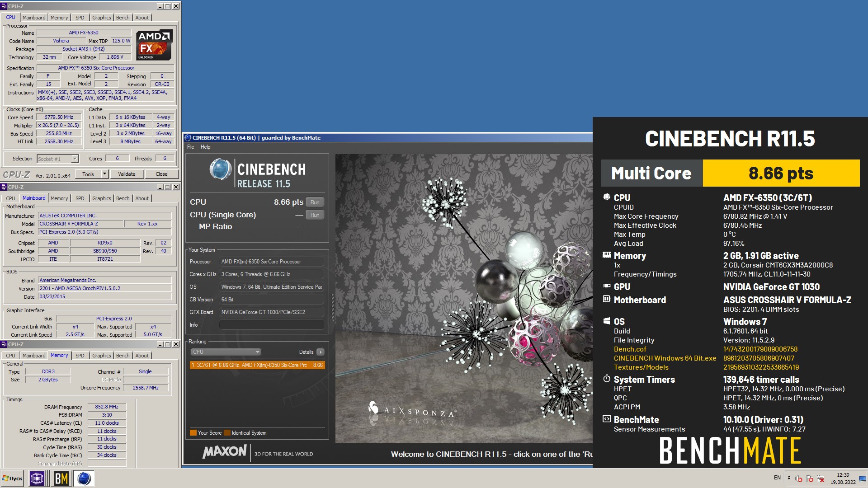The width and height of the screenshot is (868, 488).
Task: Select the 3C/6T @ 6.66 GHz ranking entry
Action: (257, 365)
